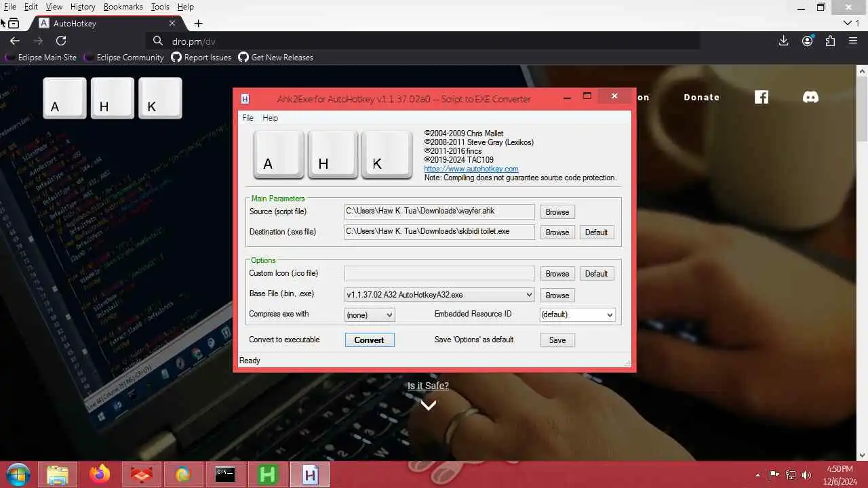Click the empty Custom Icon field

pos(439,274)
